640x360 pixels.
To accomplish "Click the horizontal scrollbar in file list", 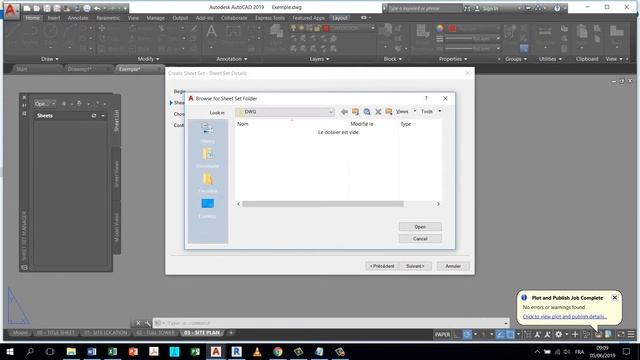I will click(x=323, y=204).
